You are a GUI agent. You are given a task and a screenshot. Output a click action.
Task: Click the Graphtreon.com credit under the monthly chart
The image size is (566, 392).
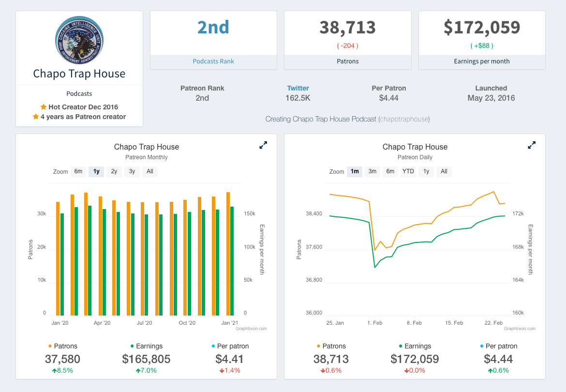tap(251, 329)
